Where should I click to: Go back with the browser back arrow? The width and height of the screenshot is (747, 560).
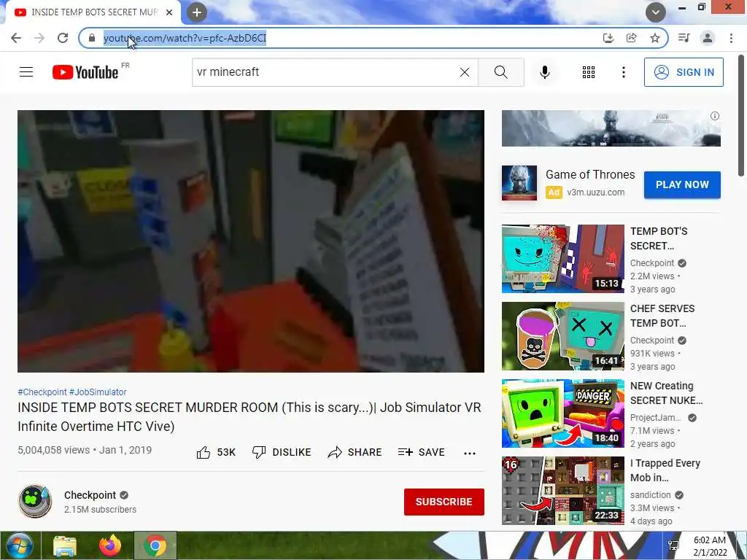tap(16, 38)
